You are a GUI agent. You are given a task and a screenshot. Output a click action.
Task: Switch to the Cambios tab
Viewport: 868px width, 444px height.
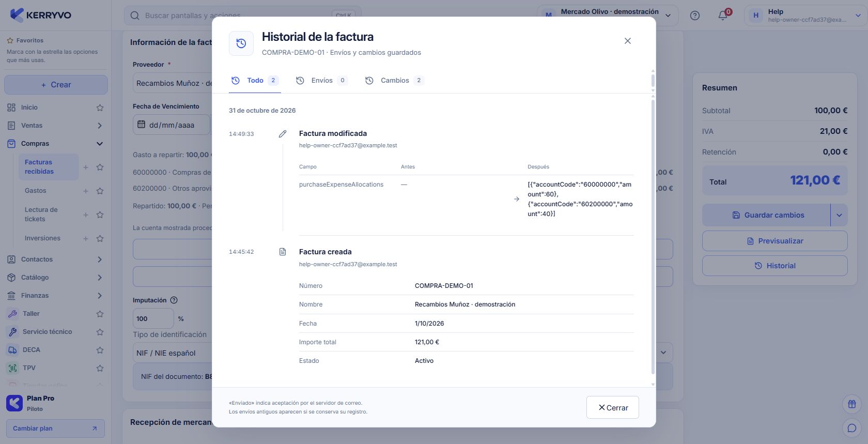click(395, 80)
